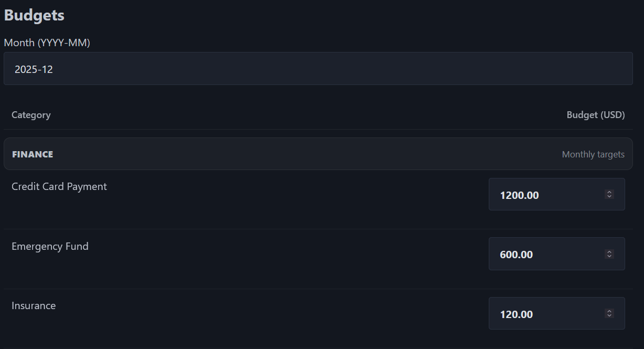The image size is (644, 349).
Task: Click the Month (YYYY-MM) label
Action: [x=47, y=43]
